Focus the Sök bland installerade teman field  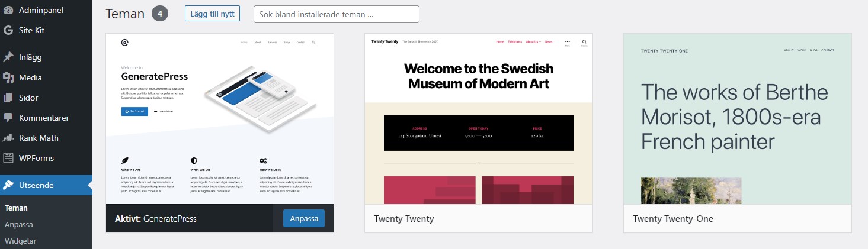coord(336,14)
